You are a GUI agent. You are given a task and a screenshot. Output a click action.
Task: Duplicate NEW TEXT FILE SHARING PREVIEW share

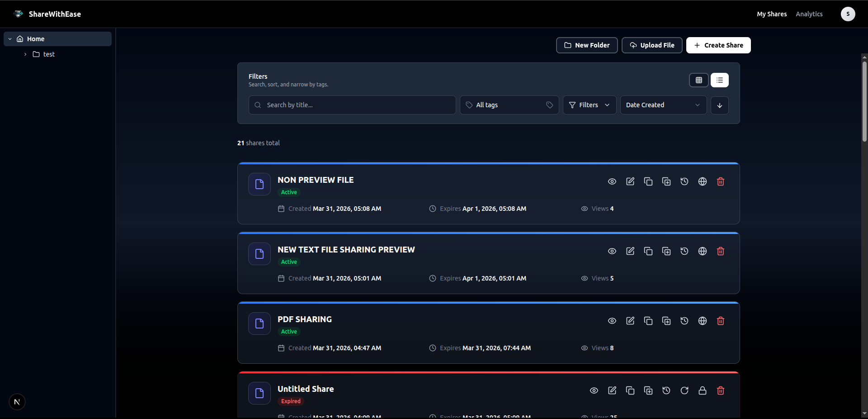point(666,251)
